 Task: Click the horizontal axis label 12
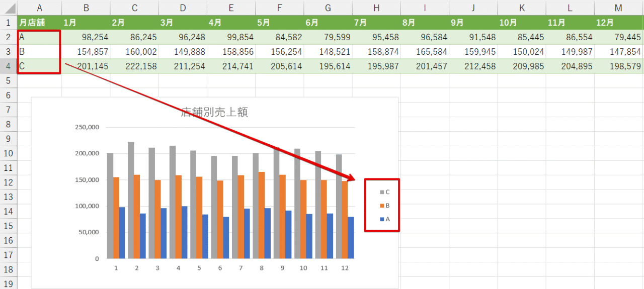[345, 268]
